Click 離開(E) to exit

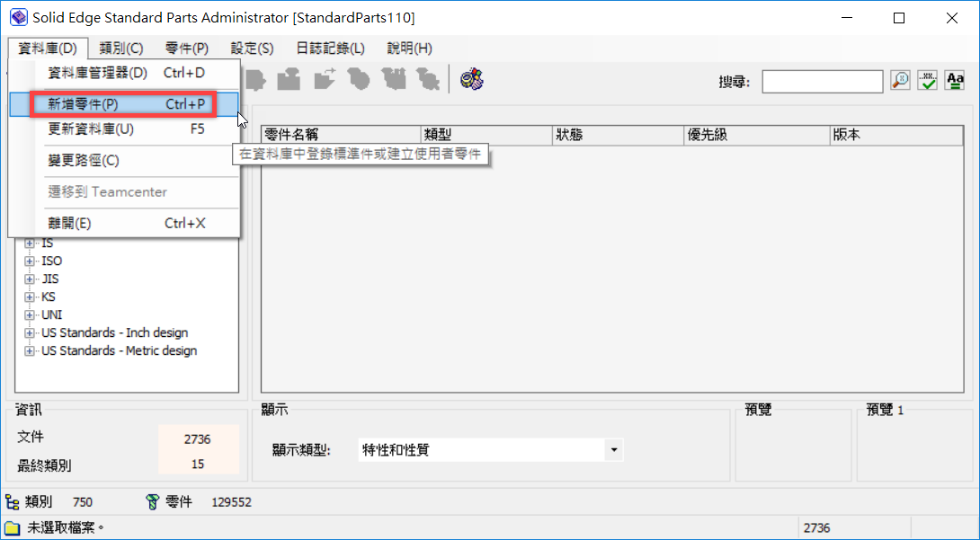(124, 223)
